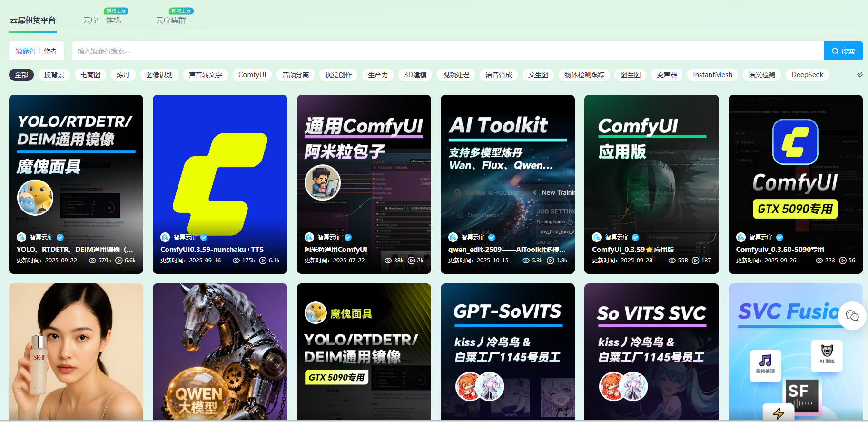
Task: Click the author avatars on GPT-SoVITS card
Action: [x=480, y=386]
